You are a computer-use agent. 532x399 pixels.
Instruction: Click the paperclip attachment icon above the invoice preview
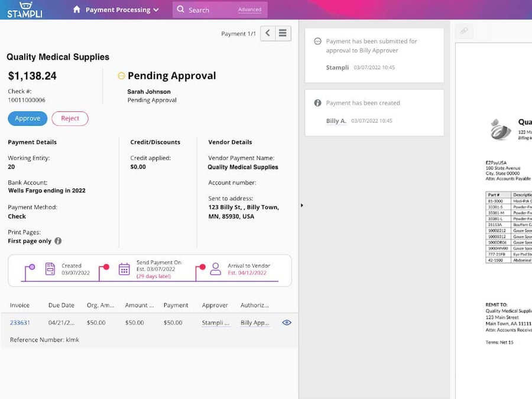463,31
